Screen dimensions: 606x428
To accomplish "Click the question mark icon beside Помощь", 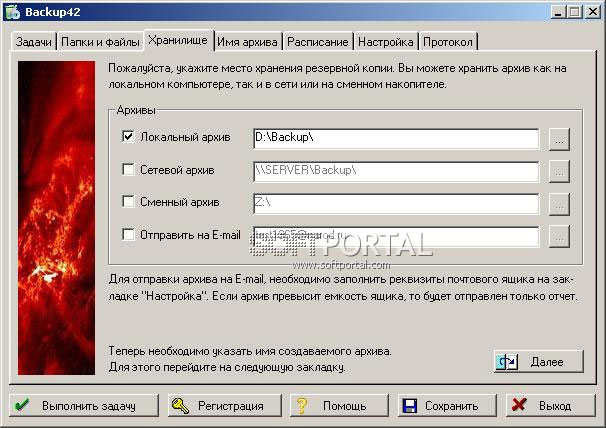I will 302,405.
